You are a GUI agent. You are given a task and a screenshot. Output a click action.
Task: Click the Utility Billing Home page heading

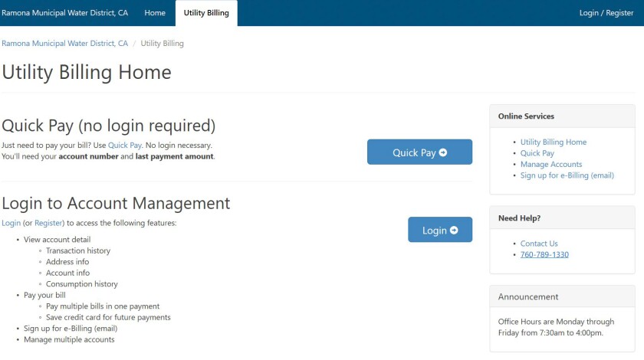(x=87, y=73)
